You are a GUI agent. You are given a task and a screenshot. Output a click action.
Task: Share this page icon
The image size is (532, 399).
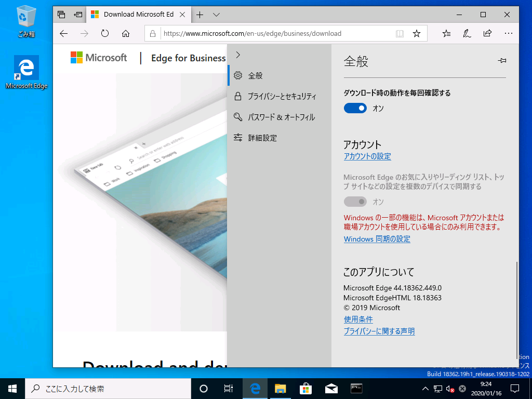pyautogui.click(x=487, y=33)
